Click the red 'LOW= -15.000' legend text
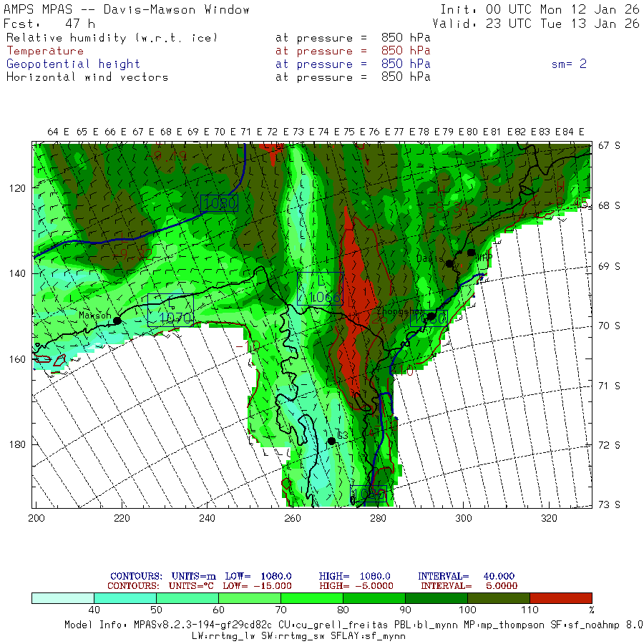Viewport: 644px width, 644px height. click(257, 586)
